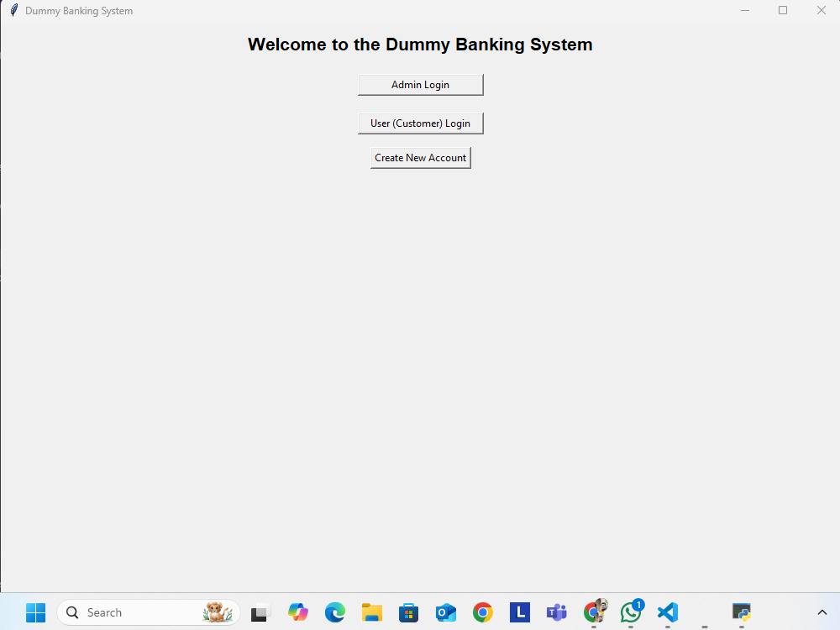Maximize the Dummy Banking System window
The width and height of the screenshot is (840, 630).
pos(783,10)
